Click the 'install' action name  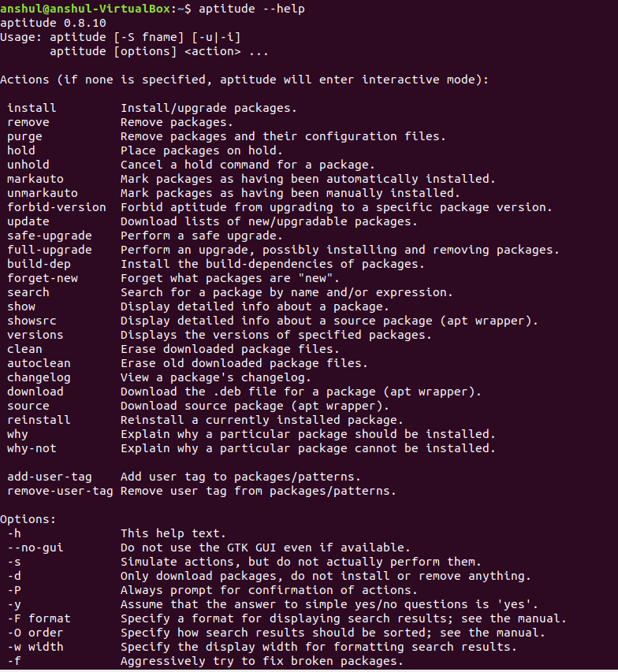32,108
